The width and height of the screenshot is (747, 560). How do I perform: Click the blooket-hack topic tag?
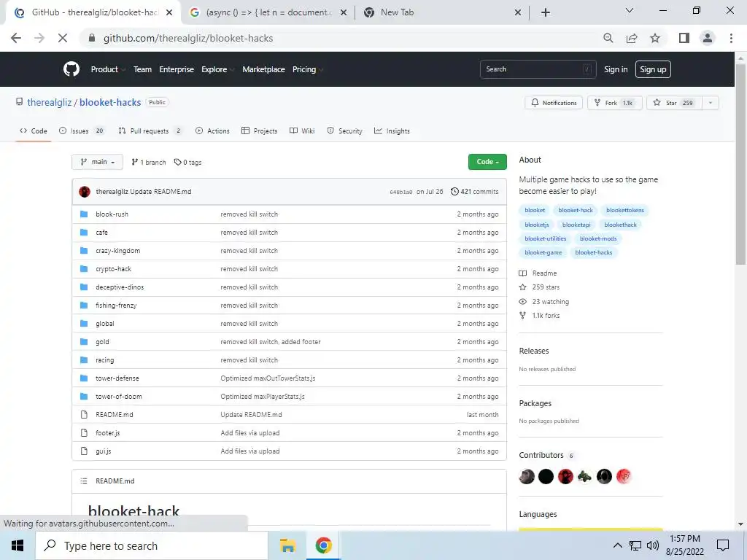point(576,210)
